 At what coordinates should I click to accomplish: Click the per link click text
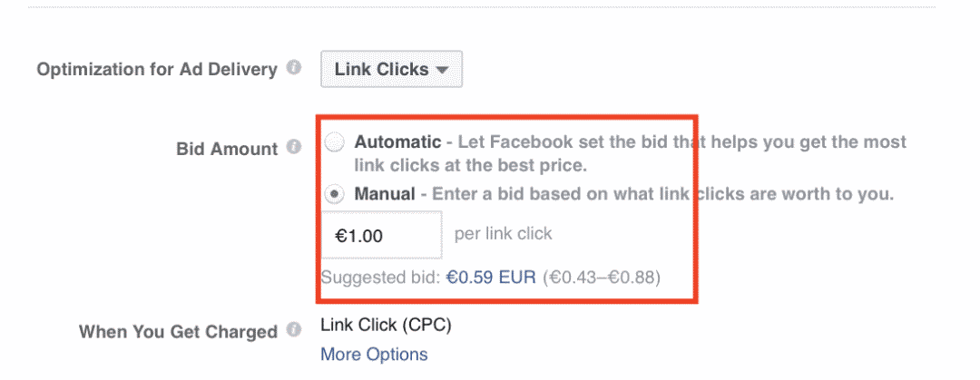[503, 234]
